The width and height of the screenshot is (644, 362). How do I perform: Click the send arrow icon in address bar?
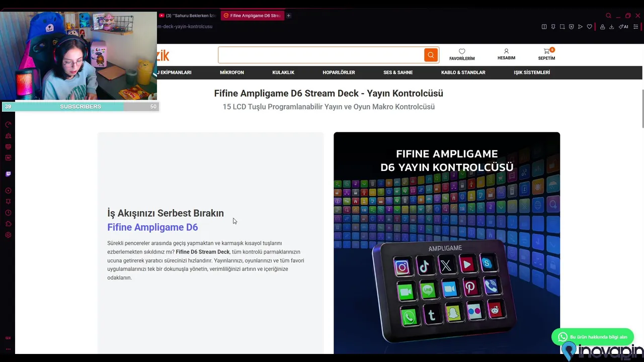click(580, 27)
